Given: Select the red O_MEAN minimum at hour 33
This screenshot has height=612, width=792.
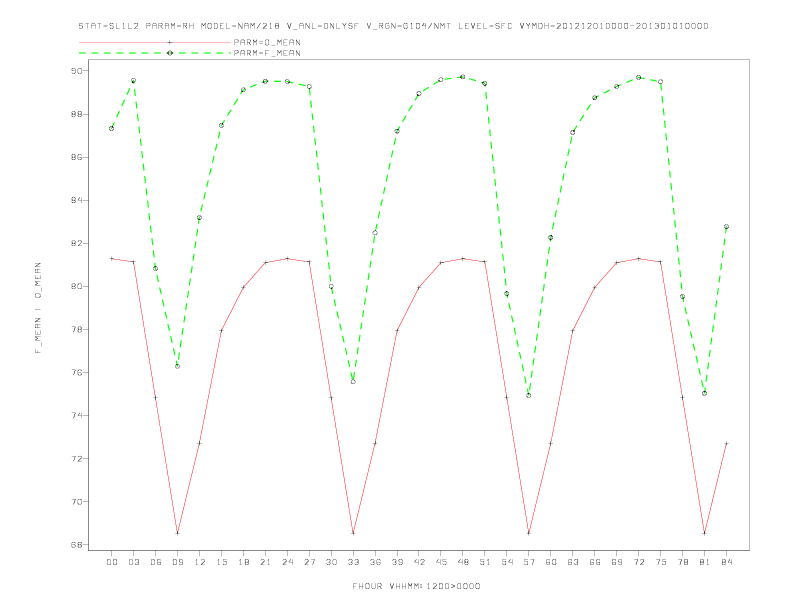Looking at the screenshot, I should click(x=353, y=533).
